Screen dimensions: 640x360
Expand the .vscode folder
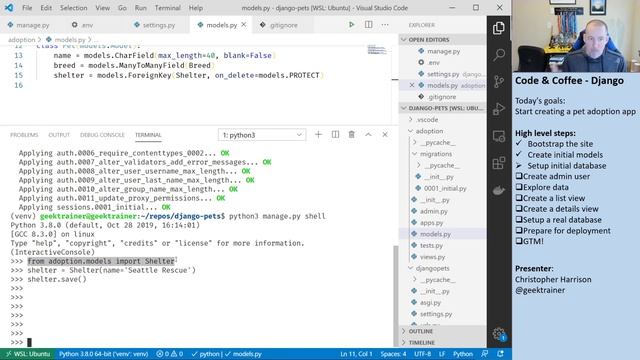(x=427, y=120)
